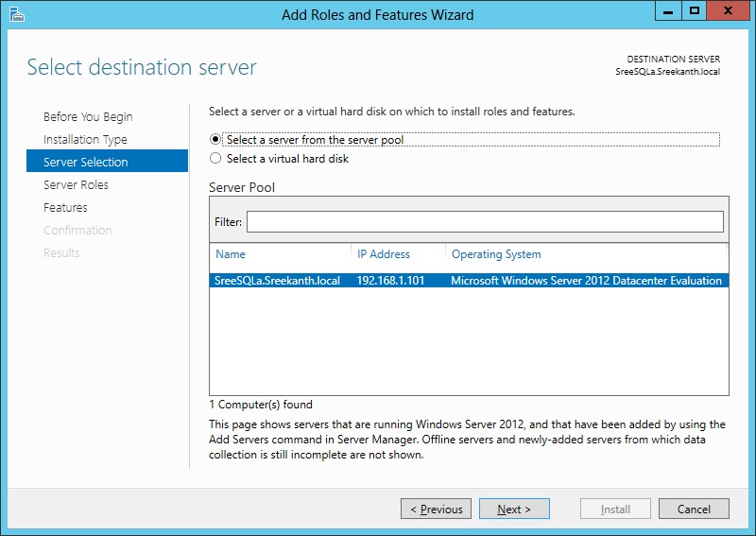Image resolution: width=756 pixels, height=536 pixels.
Task: Click the Previous button
Action: coord(436,510)
